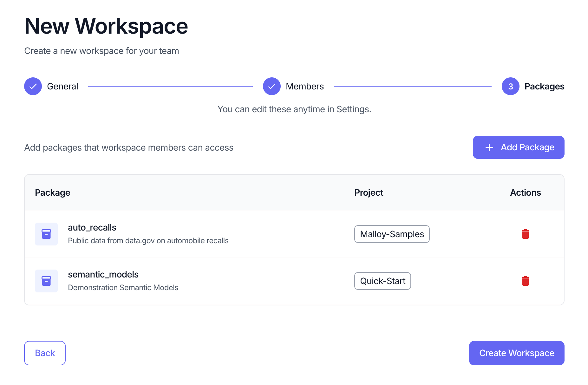This screenshot has height=385, width=588.
Task: Go to the Packages step
Action: [545, 86]
